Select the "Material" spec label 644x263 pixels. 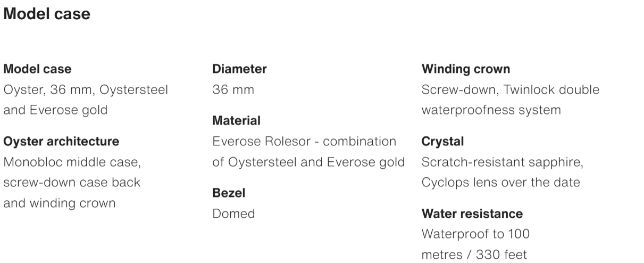(236, 121)
